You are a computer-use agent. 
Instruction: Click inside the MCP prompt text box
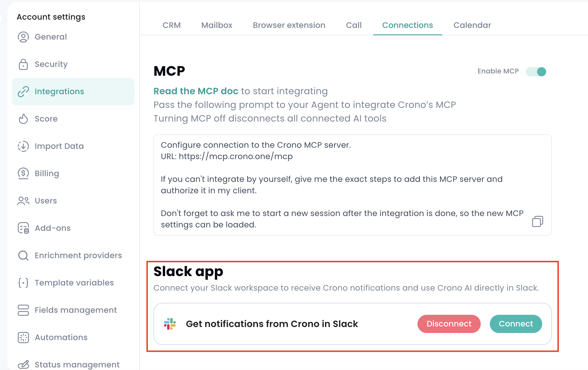point(352,185)
